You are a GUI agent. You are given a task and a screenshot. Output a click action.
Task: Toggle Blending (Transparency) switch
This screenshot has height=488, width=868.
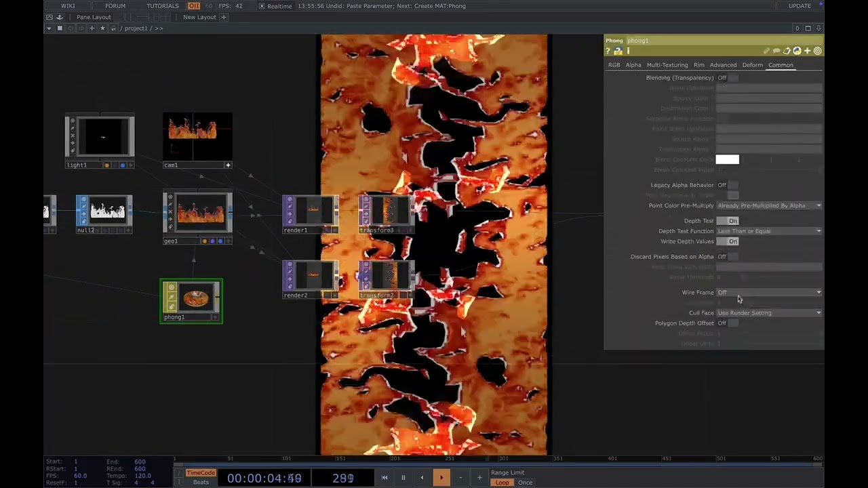728,78
